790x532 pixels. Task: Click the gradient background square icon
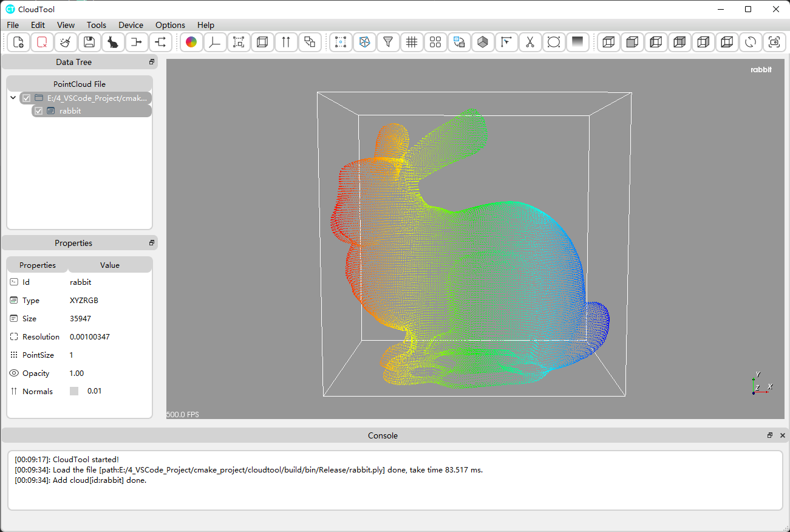577,42
